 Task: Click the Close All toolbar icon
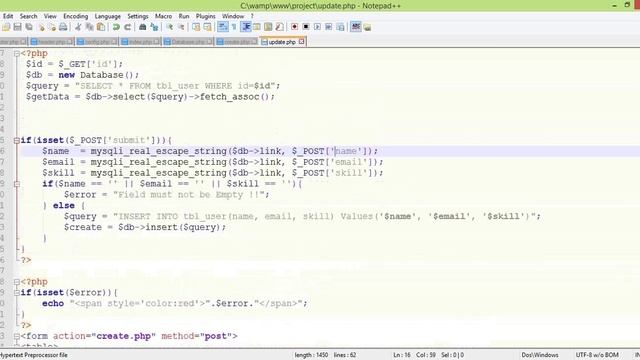52,27
